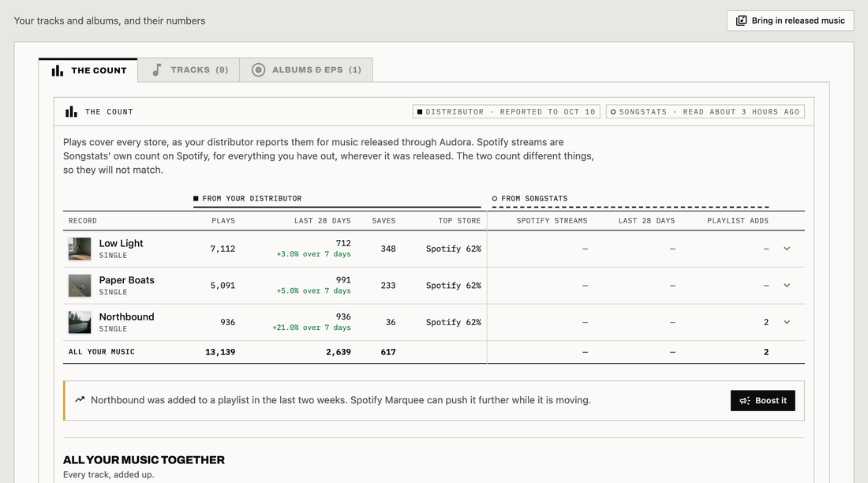This screenshot has height=483, width=868.
Task: Click the Distributor reported to Oct 10 badge
Action: coord(506,112)
